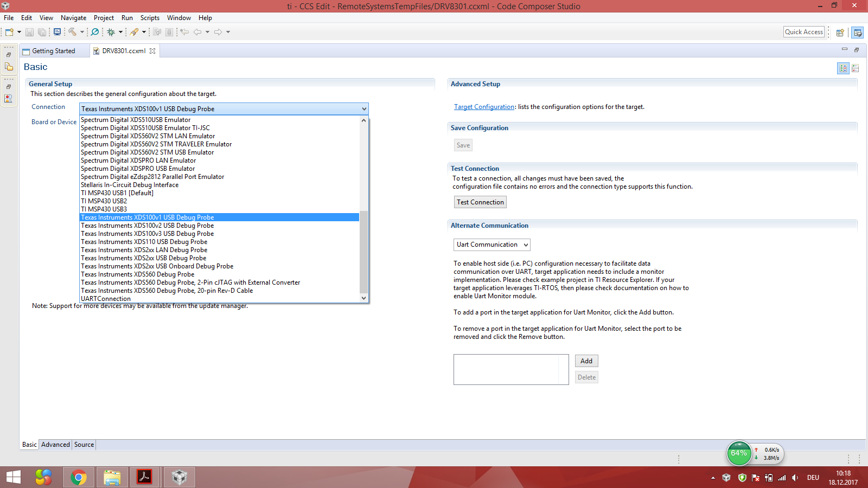Expand the Back history dropdown arrow
The image size is (868, 488).
tap(207, 32)
